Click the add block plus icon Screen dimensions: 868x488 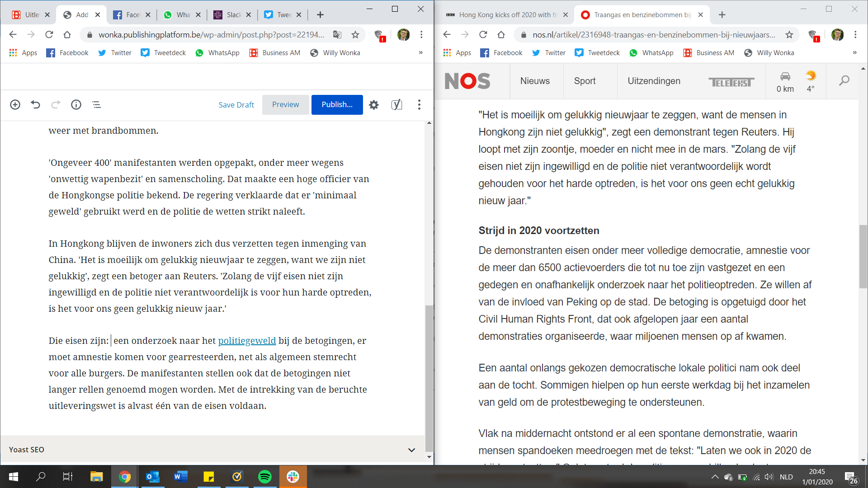click(15, 105)
